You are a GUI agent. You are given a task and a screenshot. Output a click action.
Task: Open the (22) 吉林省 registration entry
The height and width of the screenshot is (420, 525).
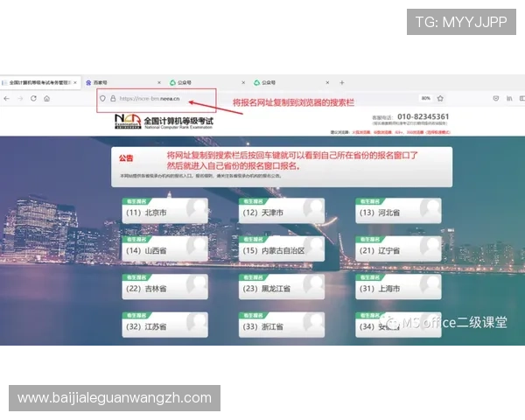coord(164,287)
